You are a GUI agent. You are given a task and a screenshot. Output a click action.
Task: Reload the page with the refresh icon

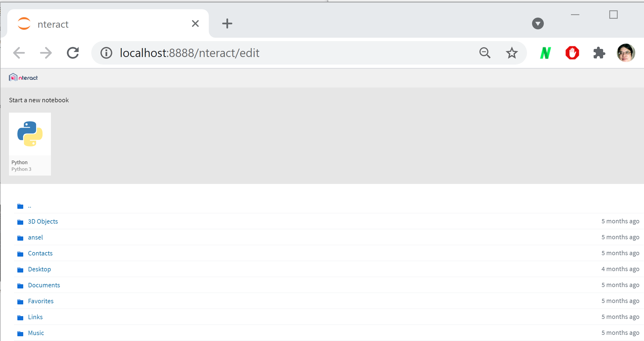(73, 53)
